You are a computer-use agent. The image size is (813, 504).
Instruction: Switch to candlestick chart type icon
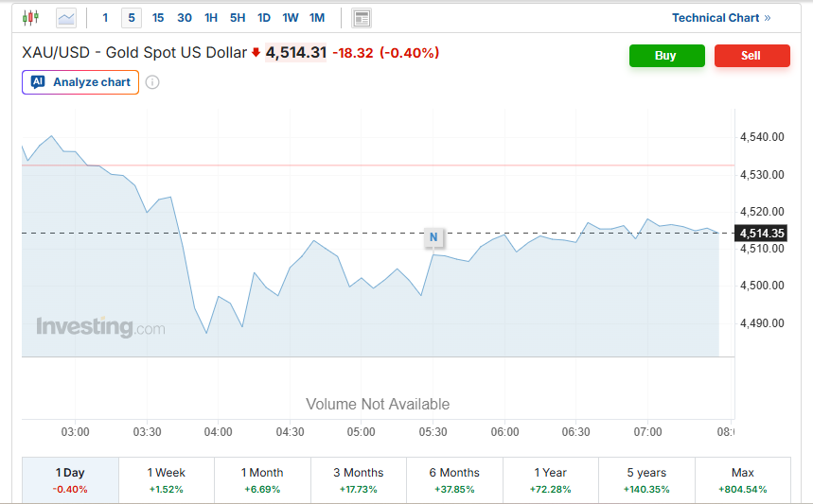click(x=31, y=18)
